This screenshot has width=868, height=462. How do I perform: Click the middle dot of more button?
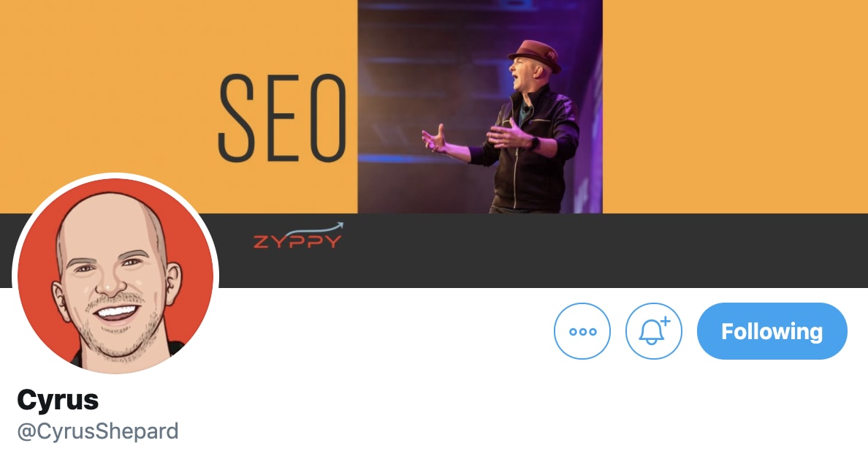(x=583, y=332)
